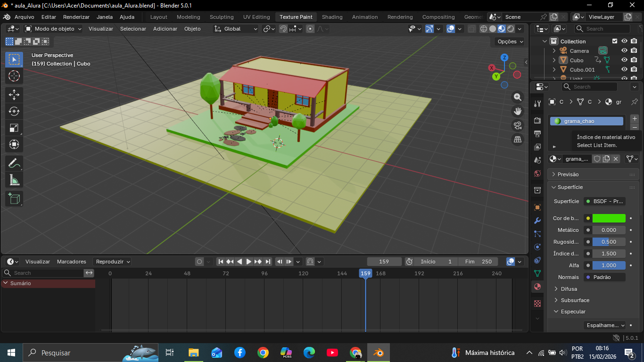Viewport: 644px width, 362px height.
Task: Enable wireframe viewport shading
Action: (484, 29)
